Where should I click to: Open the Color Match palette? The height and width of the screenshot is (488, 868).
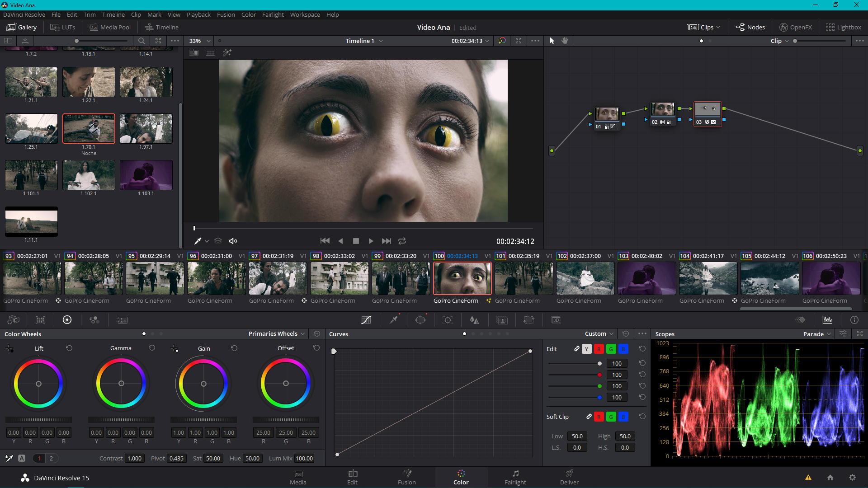(40, 320)
